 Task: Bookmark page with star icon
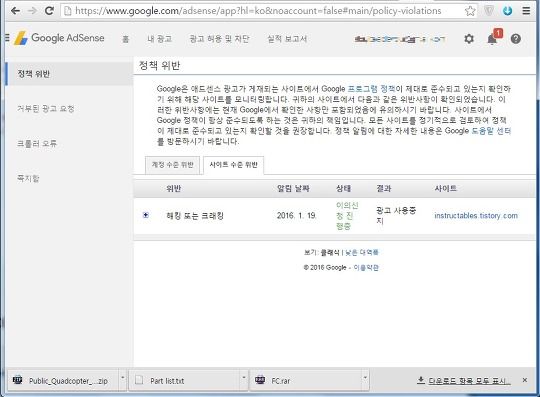(470, 11)
